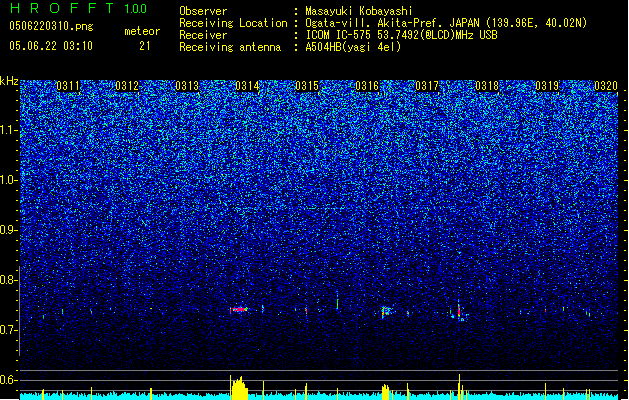The height and width of the screenshot is (400, 629).
Task: Click the yellow intensity peak near 0314
Action: [x=239, y=388]
